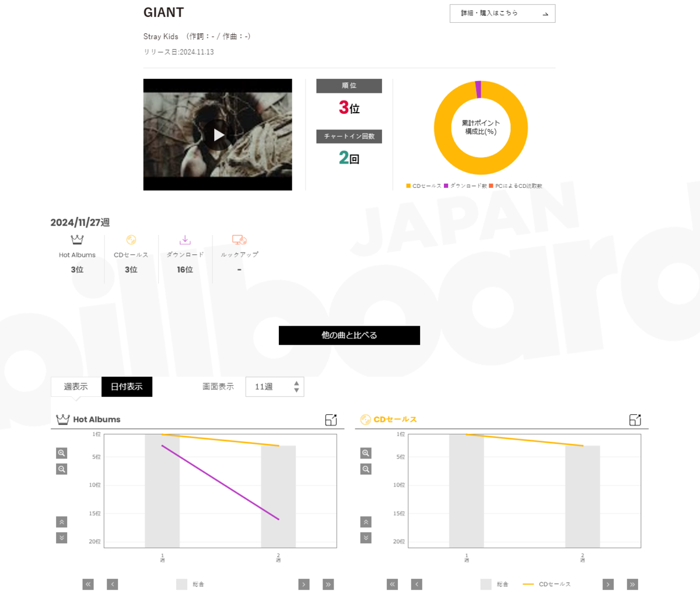The width and height of the screenshot is (700, 591).
Task: Go to next week in CDセールス chart
Action: (x=608, y=584)
